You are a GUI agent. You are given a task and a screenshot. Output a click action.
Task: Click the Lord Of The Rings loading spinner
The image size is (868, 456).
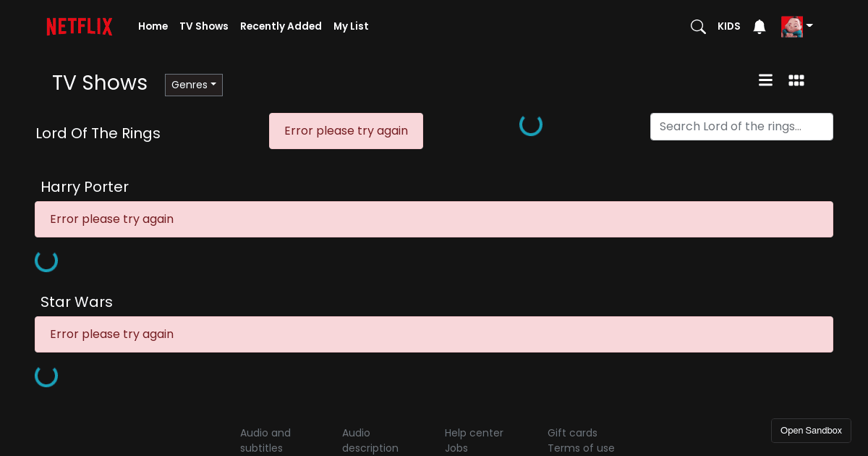click(531, 124)
